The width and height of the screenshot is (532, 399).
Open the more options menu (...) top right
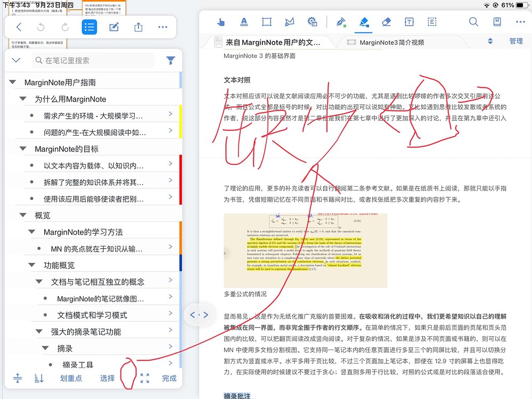click(521, 22)
